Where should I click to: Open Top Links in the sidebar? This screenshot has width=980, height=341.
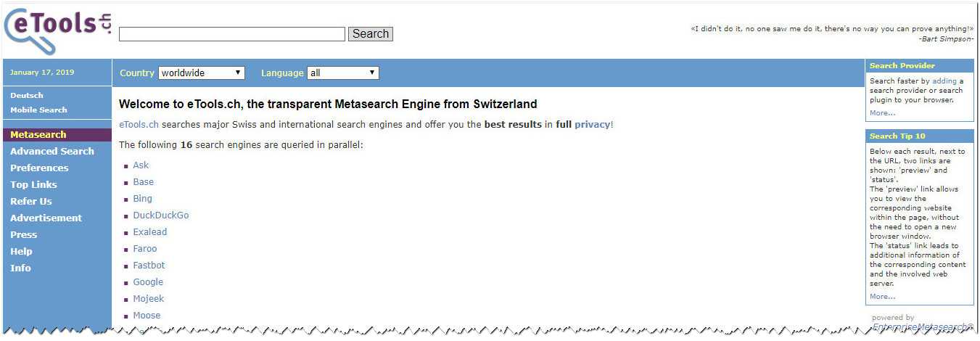[33, 184]
